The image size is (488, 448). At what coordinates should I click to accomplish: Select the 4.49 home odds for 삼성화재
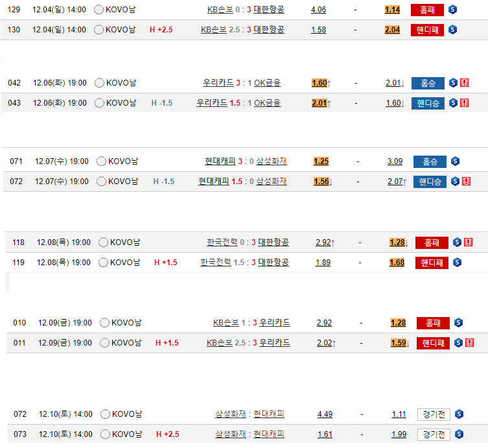pos(325,414)
